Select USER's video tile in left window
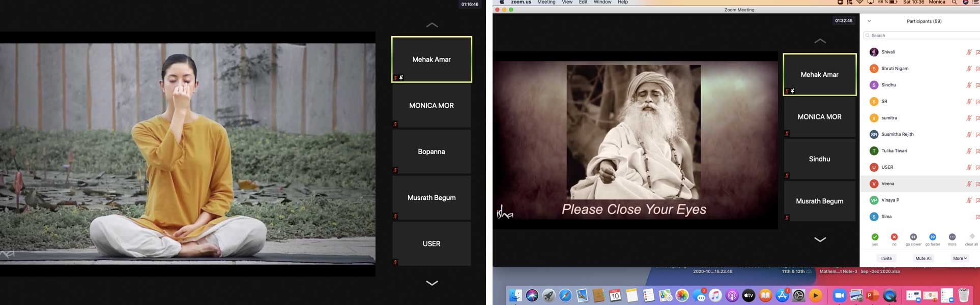This screenshot has width=980, height=305. [x=431, y=243]
